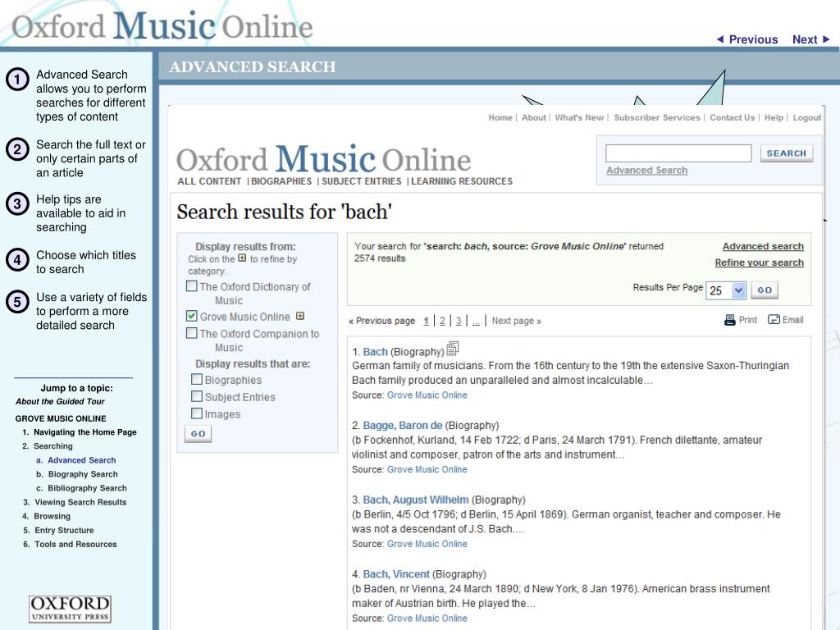Click the Previous label in the tour header
Viewport: 840px width, 630px height.
coord(753,39)
